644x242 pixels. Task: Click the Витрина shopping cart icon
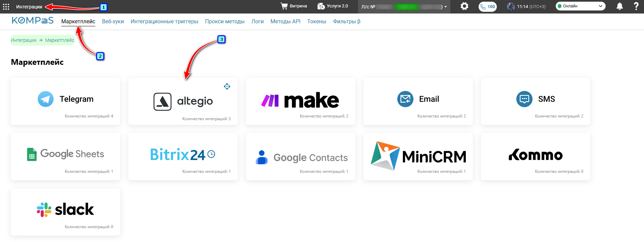(284, 6)
